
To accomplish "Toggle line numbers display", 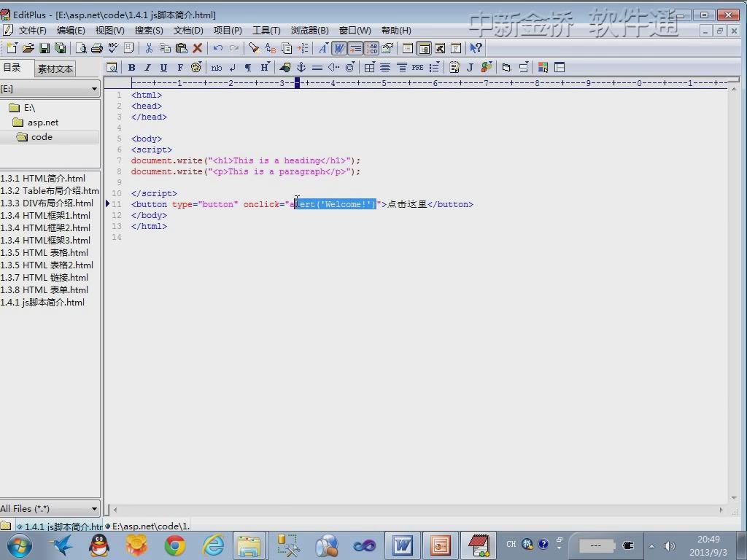I will (x=371, y=48).
